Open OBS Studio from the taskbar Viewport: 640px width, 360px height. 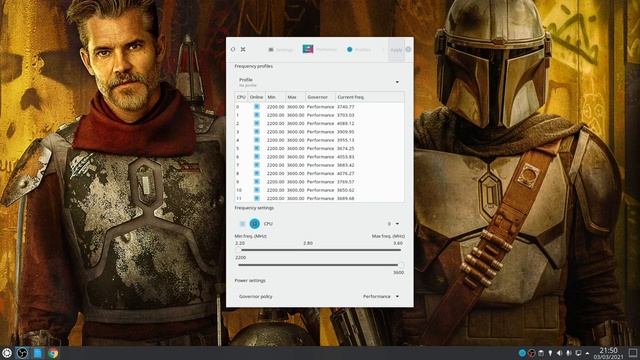(x=22, y=353)
